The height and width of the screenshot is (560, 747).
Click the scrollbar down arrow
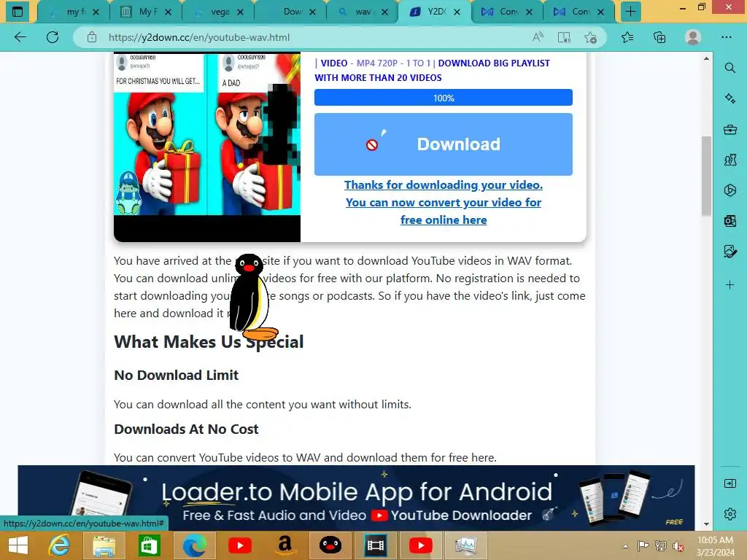(706, 524)
